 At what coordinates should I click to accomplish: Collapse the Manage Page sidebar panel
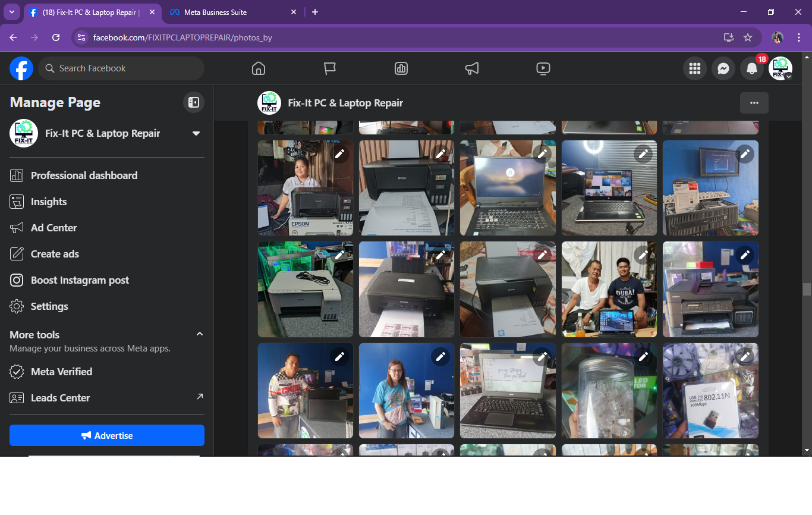tap(194, 102)
